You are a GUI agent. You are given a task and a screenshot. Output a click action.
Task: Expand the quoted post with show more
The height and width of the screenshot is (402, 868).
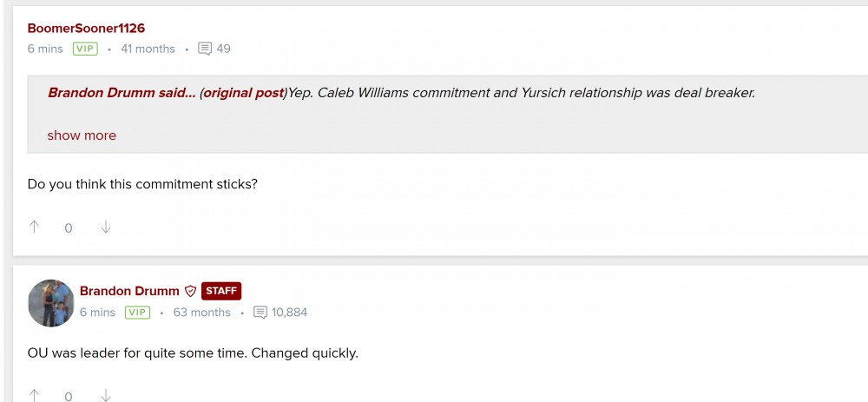(82, 135)
